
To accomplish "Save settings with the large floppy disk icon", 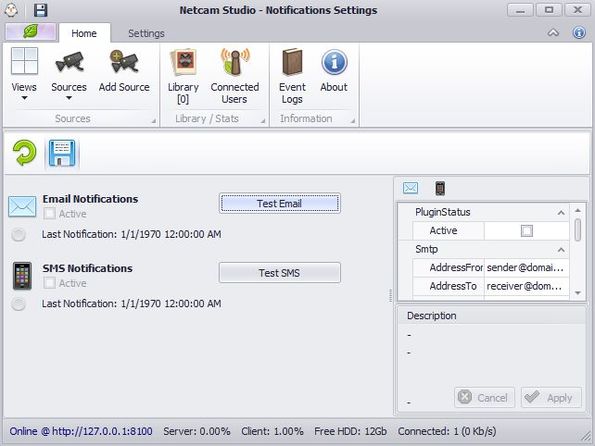I will click(x=62, y=153).
